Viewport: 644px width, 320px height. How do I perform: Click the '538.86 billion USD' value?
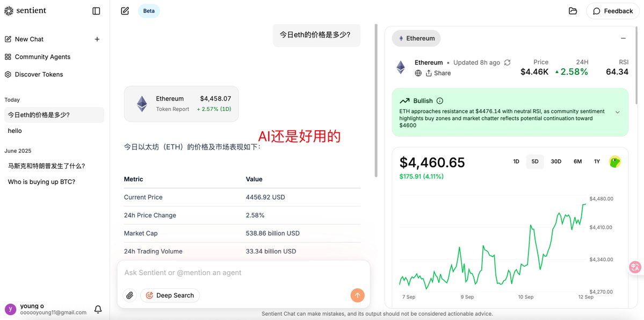[x=273, y=233]
